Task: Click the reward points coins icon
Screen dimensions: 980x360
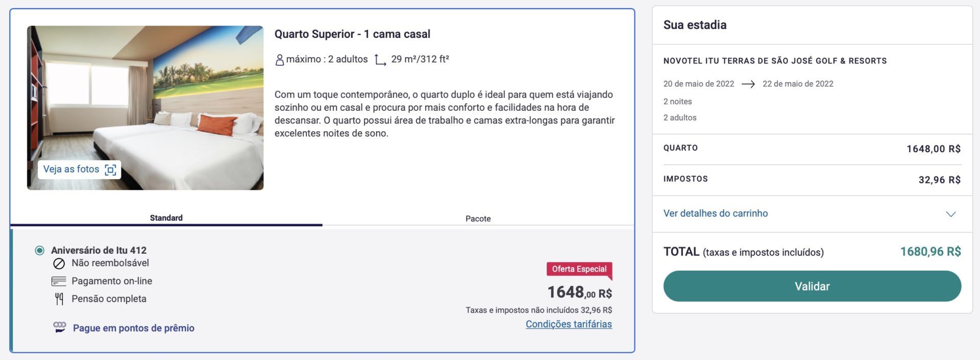Action: click(60, 327)
